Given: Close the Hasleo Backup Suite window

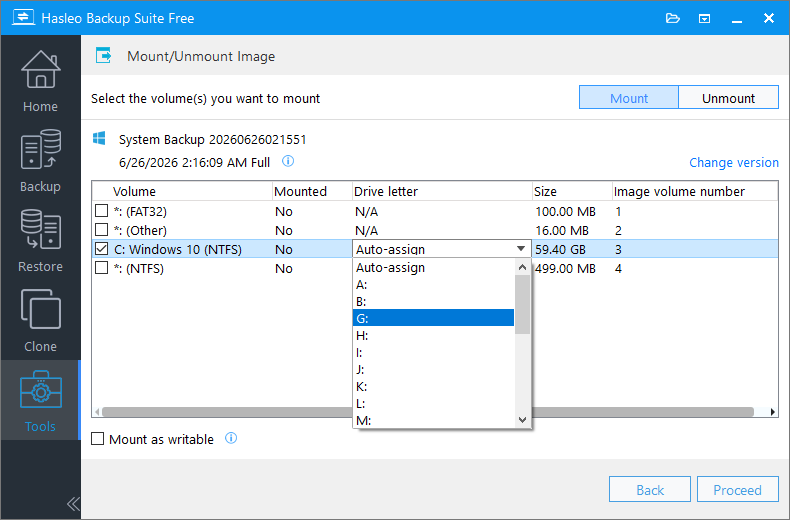Looking at the screenshot, I should 769,18.
